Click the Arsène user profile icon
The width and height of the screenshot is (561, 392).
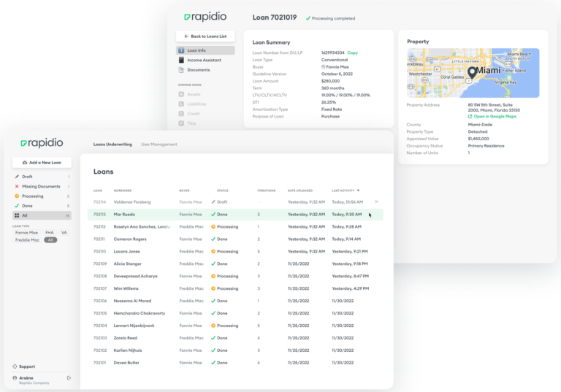(x=15, y=378)
